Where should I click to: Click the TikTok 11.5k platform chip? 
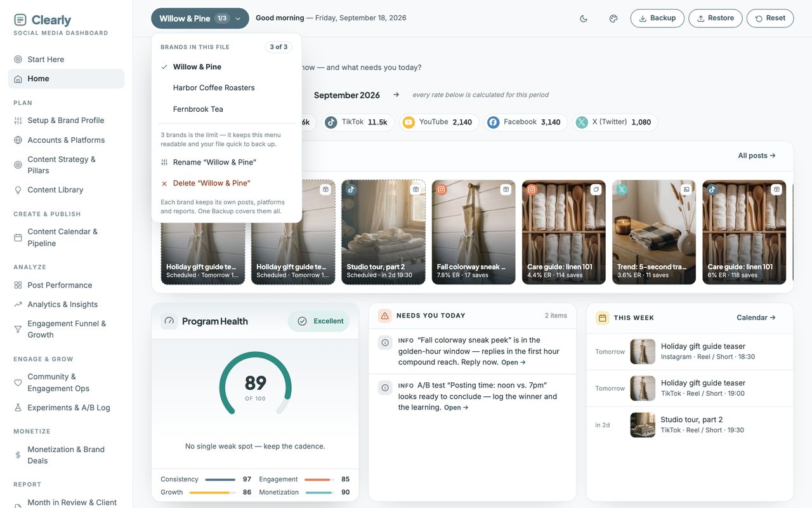click(358, 123)
